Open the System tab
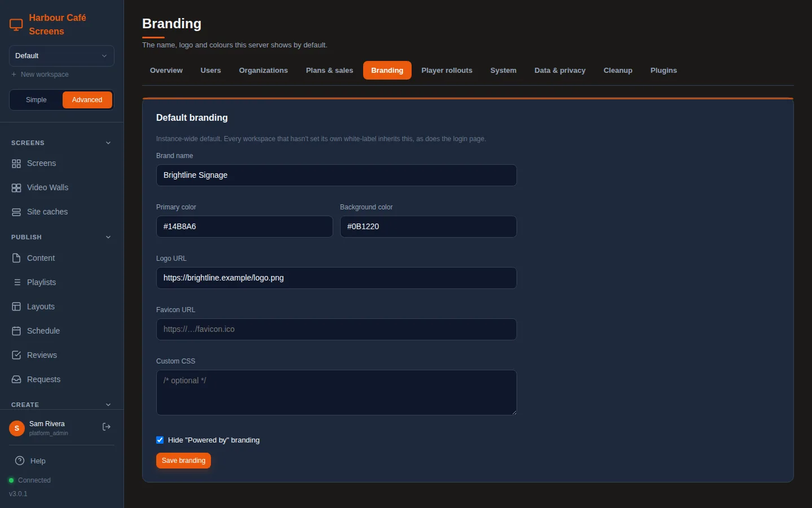The image size is (812, 508). 504,71
